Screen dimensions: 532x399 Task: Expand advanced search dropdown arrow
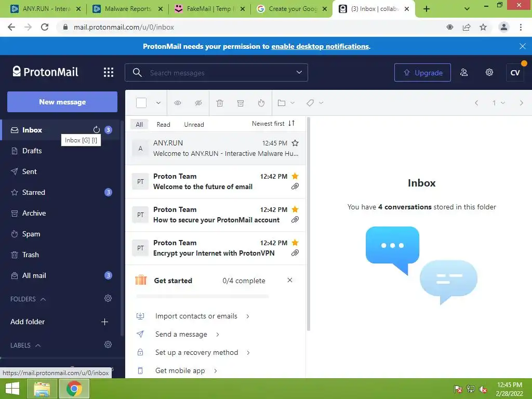click(x=299, y=72)
